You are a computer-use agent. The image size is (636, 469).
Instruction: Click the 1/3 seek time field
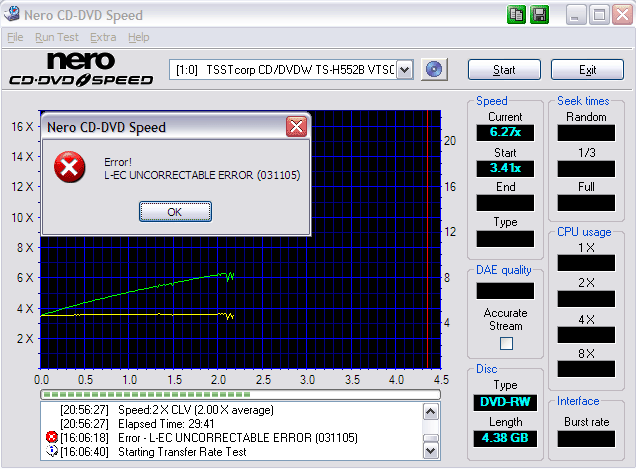pyautogui.click(x=586, y=168)
